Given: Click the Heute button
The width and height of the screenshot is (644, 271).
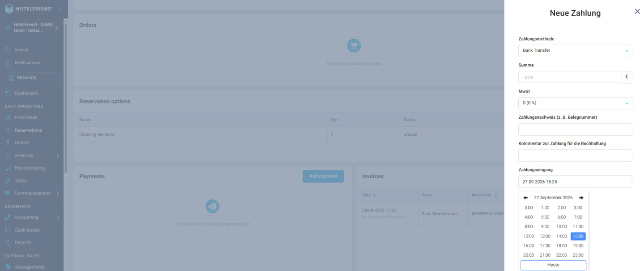Looking at the screenshot, I should click(x=553, y=265).
